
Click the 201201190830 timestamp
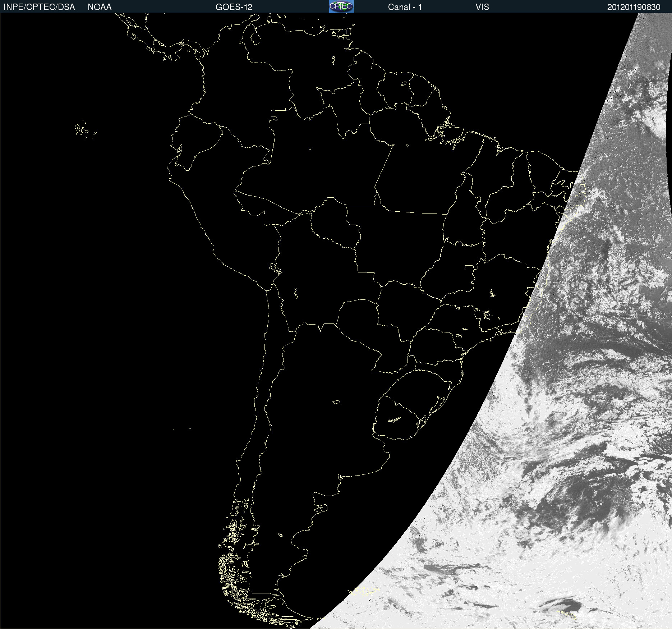coord(634,7)
